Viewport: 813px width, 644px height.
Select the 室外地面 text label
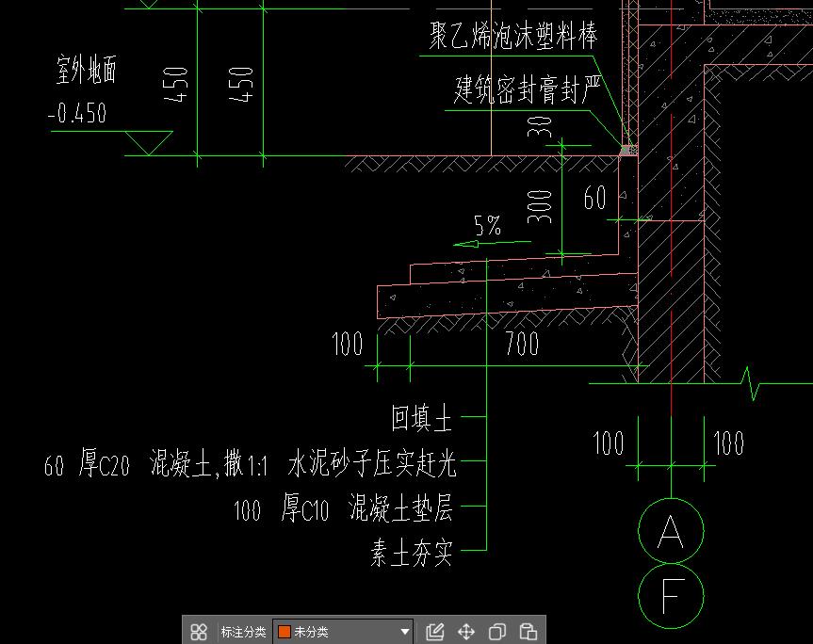[86, 70]
